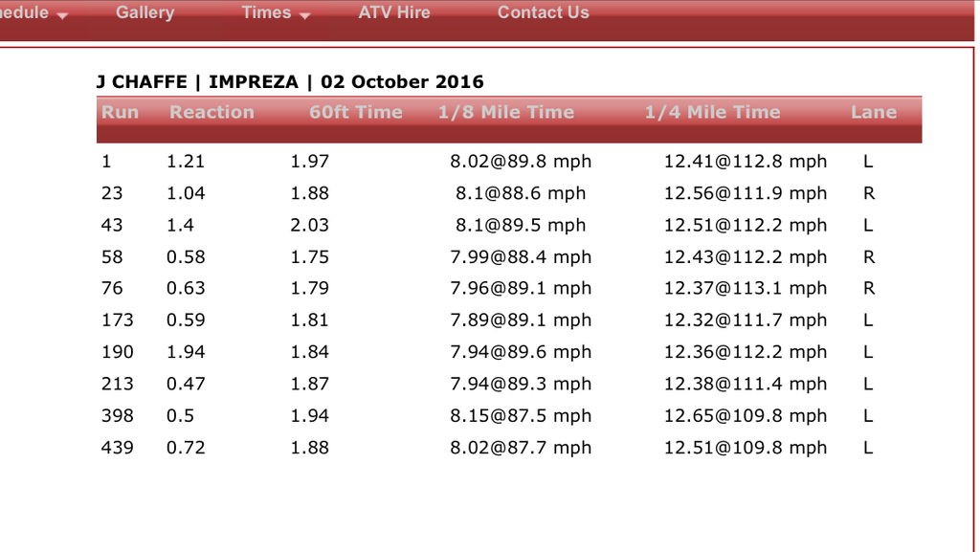980x552 pixels.
Task: Click the 8.15@87.5 mph eighth mile time
Action: pos(522,415)
